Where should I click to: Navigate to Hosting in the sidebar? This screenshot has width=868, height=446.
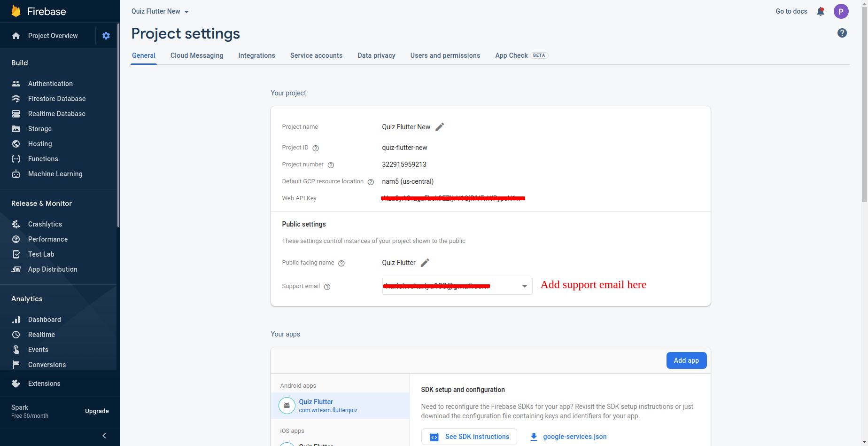click(x=39, y=143)
